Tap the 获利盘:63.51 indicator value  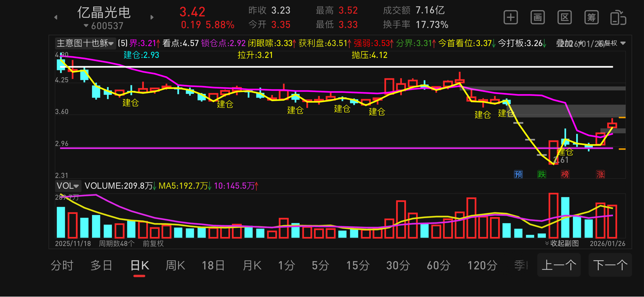pyautogui.click(x=325, y=43)
